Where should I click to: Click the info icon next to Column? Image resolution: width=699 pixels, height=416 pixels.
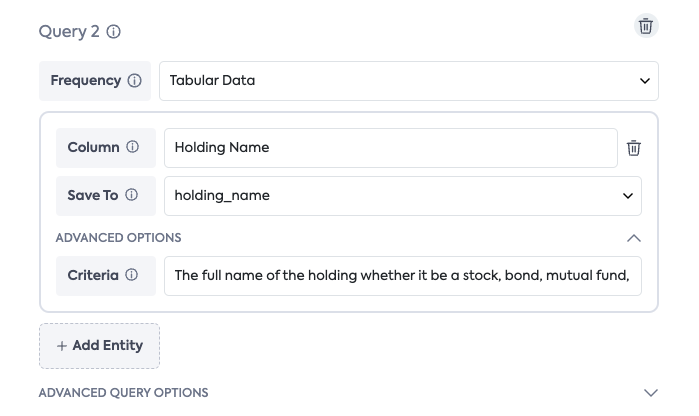(132, 148)
